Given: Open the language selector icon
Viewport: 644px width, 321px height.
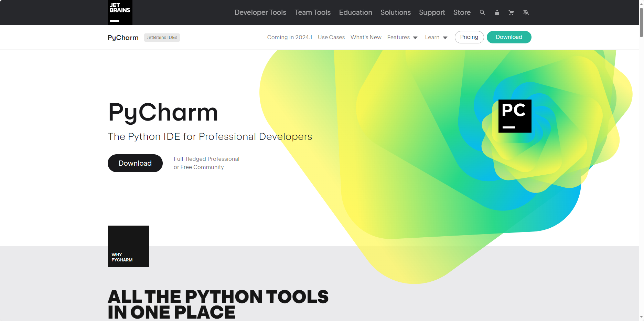Looking at the screenshot, I should [x=526, y=12].
